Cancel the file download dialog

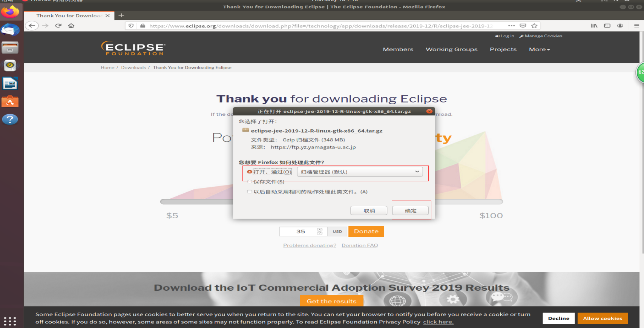tap(369, 211)
